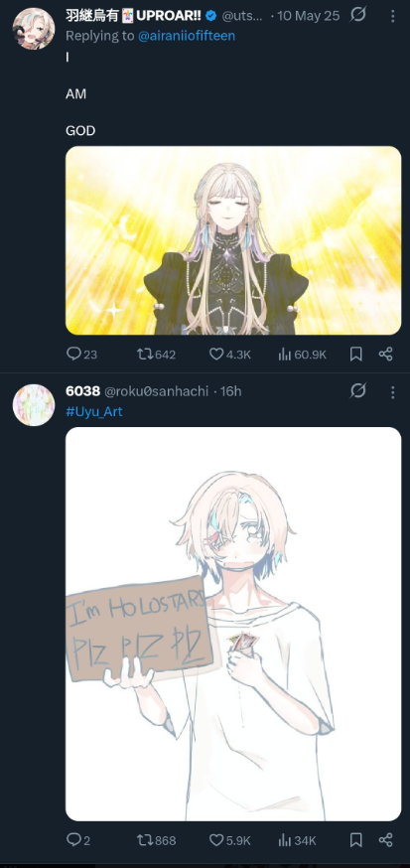Click Grok icon on 6038's tweet
Viewport: 410px width, 868px height.
358,391
